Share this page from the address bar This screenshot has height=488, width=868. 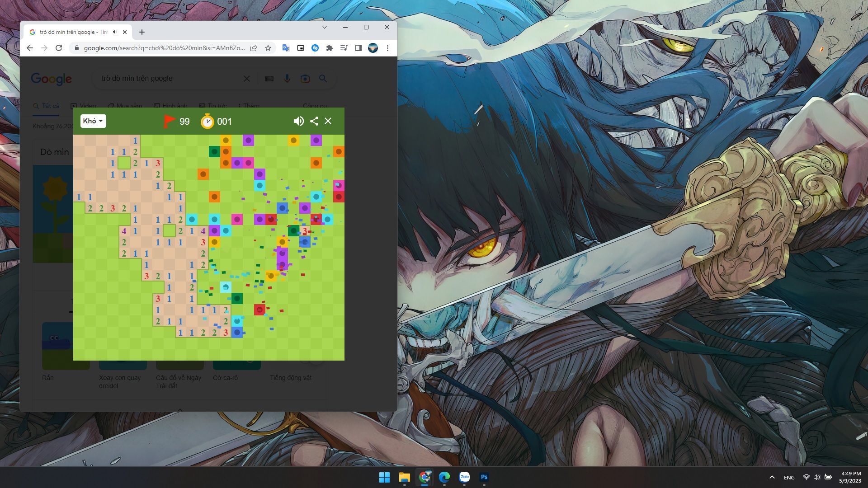coord(254,48)
